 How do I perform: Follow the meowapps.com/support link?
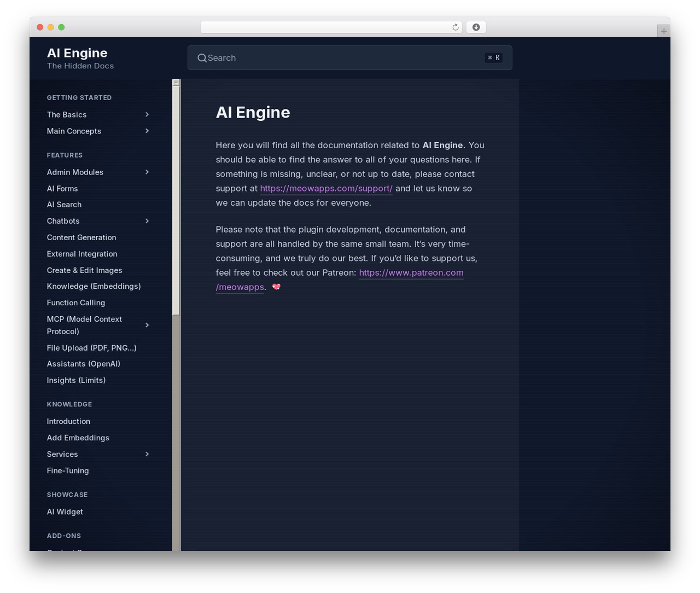click(326, 188)
